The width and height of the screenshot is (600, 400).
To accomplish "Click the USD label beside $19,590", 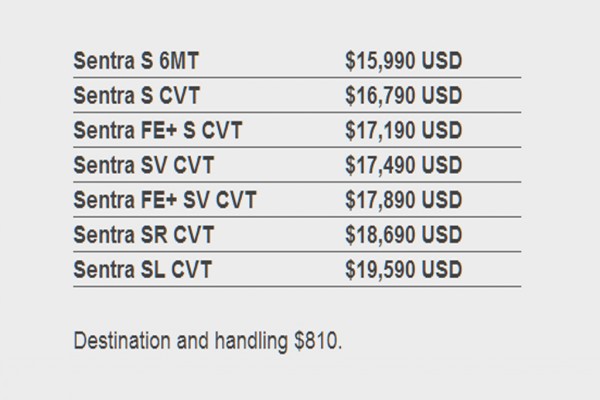I will click(442, 269).
